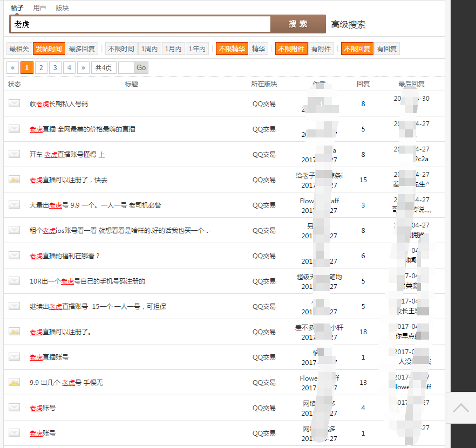476x448 pixels.
Task: Click the 所在版块 column header
Action: click(264, 84)
